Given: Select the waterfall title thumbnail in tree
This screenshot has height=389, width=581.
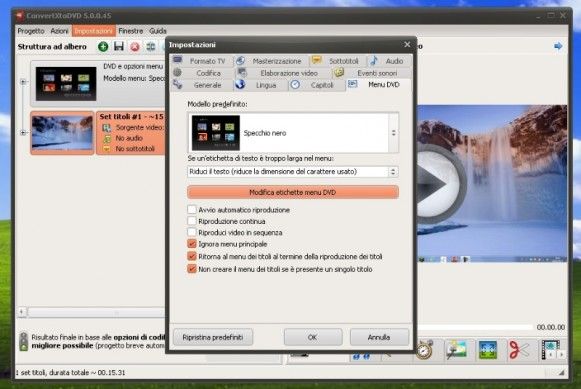Looking at the screenshot, I should click(x=62, y=133).
